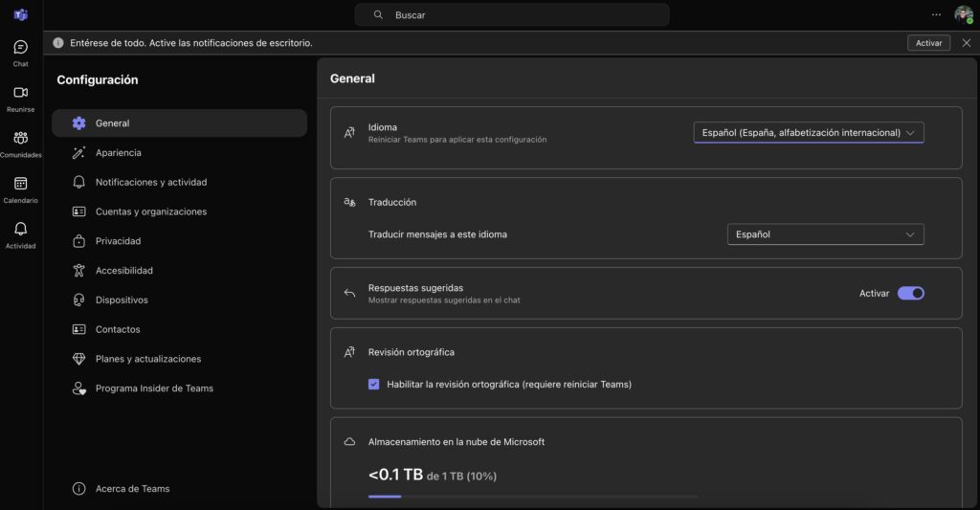The width and height of the screenshot is (980, 510).
Task: Click the Programa Insider de Teams icon
Action: 78,388
